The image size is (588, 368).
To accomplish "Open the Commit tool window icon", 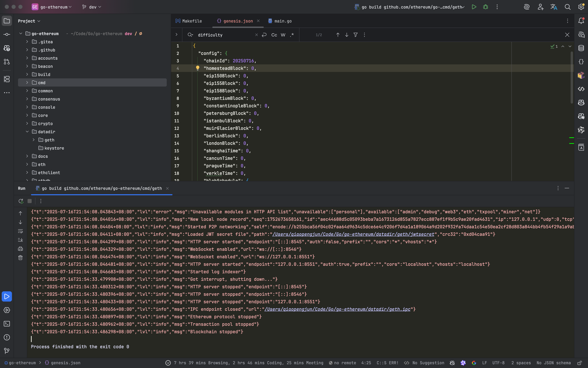I will point(7,35).
